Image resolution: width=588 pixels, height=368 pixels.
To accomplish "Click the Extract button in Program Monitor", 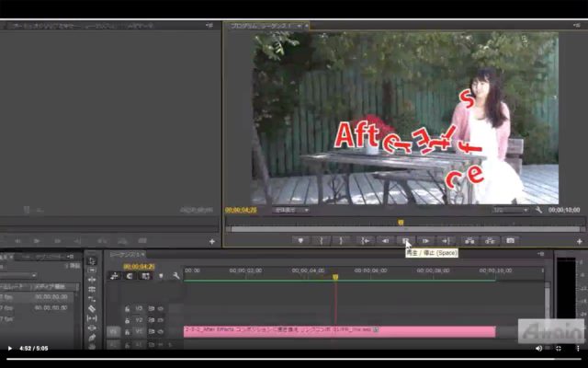I will coord(490,241).
